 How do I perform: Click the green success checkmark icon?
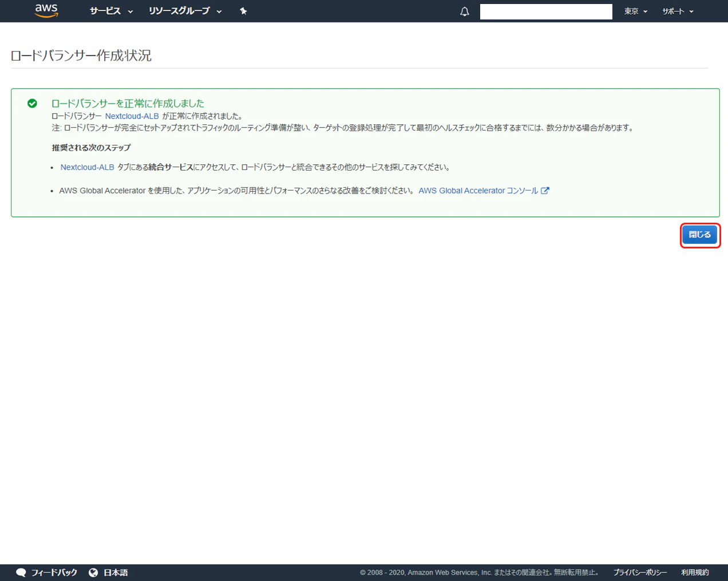click(x=32, y=103)
